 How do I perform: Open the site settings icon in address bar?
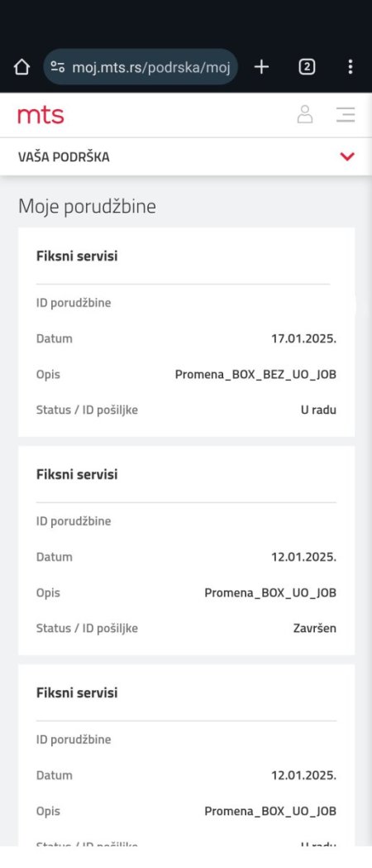click(58, 68)
